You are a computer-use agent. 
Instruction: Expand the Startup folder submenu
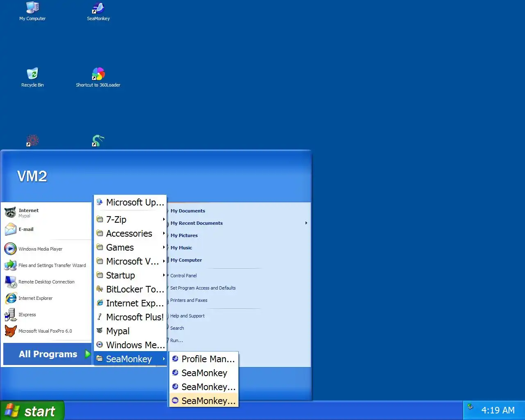(130, 275)
